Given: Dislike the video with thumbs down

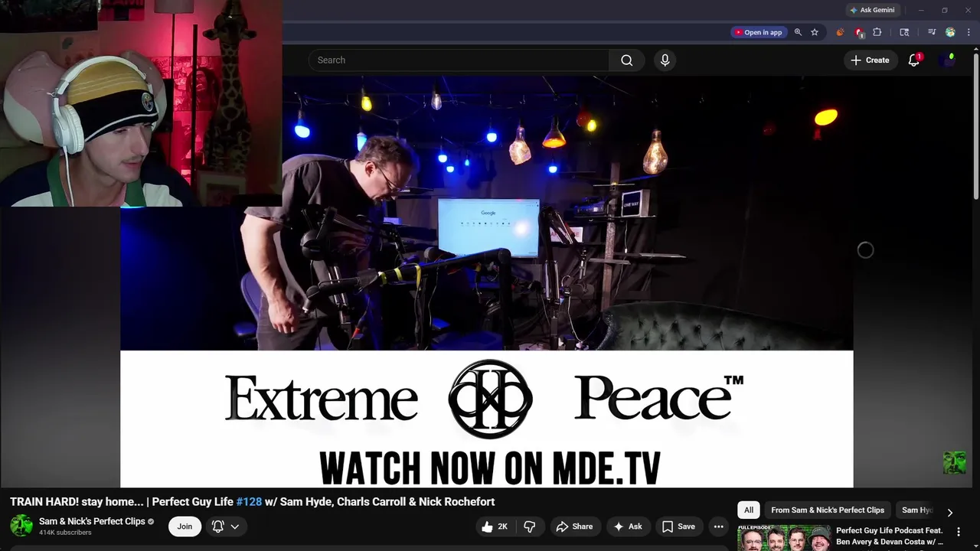Looking at the screenshot, I should (x=529, y=527).
